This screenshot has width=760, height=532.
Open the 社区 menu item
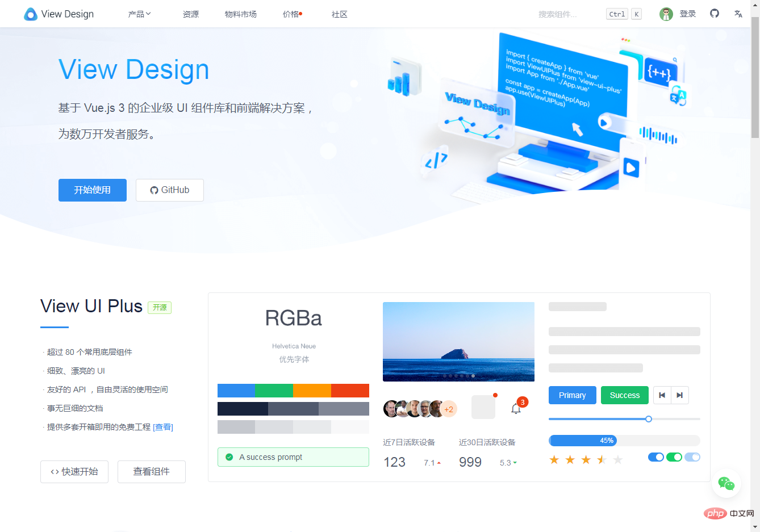point(340,14)
